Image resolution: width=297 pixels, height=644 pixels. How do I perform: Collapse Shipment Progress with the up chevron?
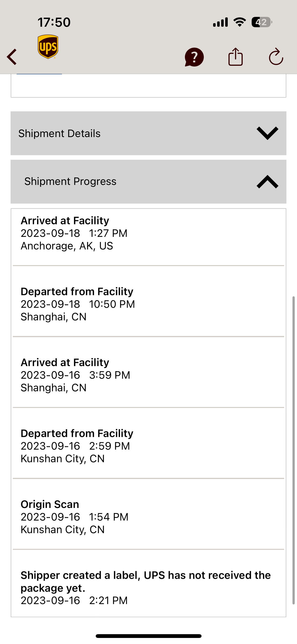[267, 182]
